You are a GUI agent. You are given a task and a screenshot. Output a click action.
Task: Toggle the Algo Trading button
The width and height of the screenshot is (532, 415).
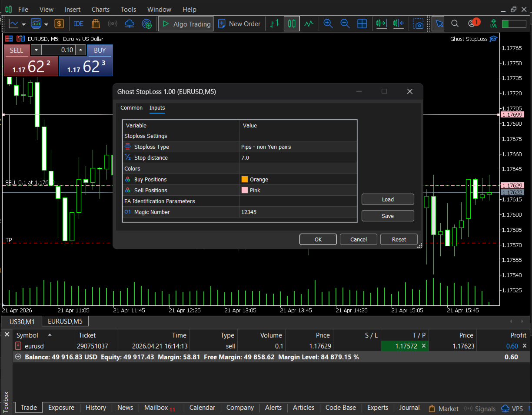186,24
